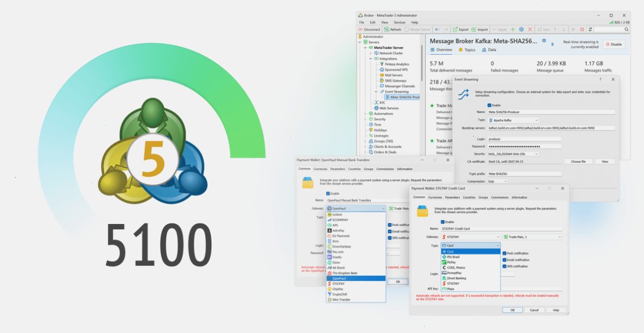
Task: Select Mail Servers in the tree
Action: click(x=391, y=75)
